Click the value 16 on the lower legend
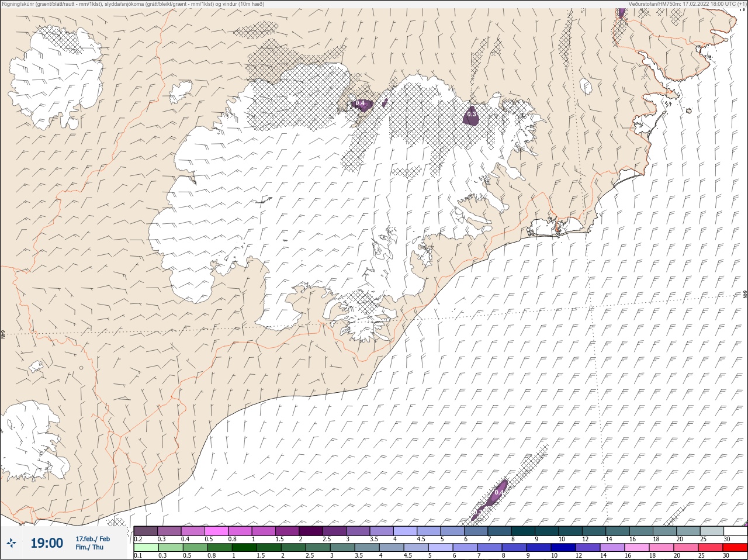This screenshot has width=748, height=560. point(628,556)
